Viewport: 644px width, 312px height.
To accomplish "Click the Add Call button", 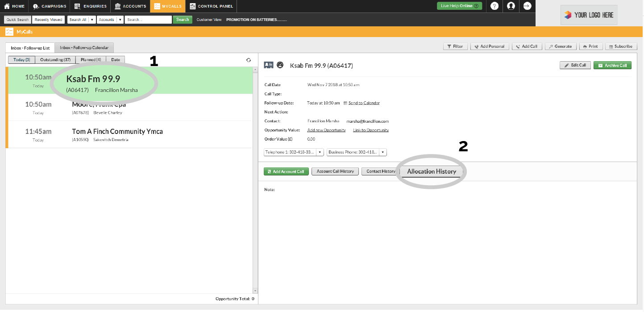I will point(527,46).
